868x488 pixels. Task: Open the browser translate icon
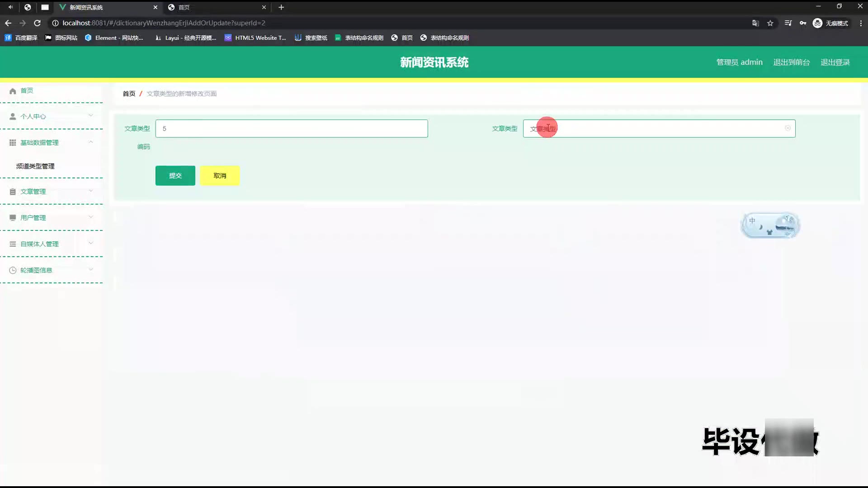click(755, 23)
